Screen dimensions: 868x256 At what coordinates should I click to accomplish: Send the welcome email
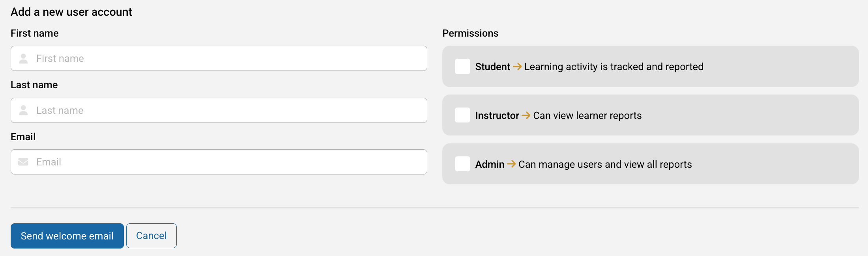point(67,236)
